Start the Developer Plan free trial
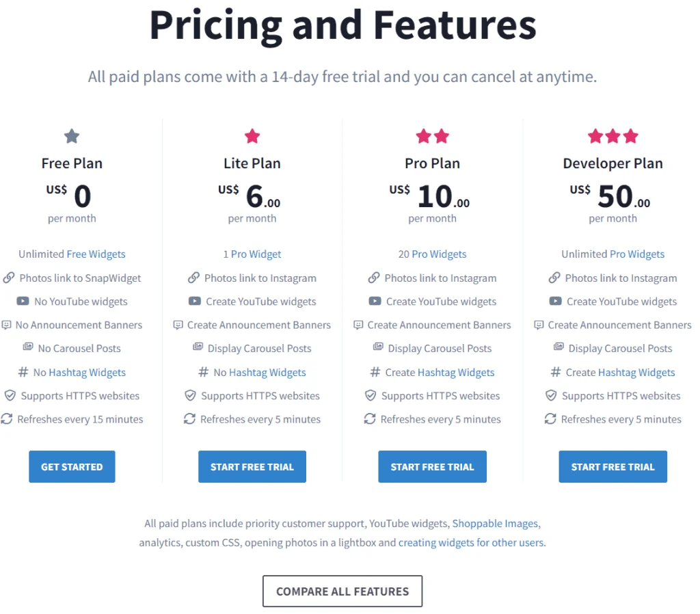Screen dimensions: 700x614 pyautogui.click(x=612, y=467)
